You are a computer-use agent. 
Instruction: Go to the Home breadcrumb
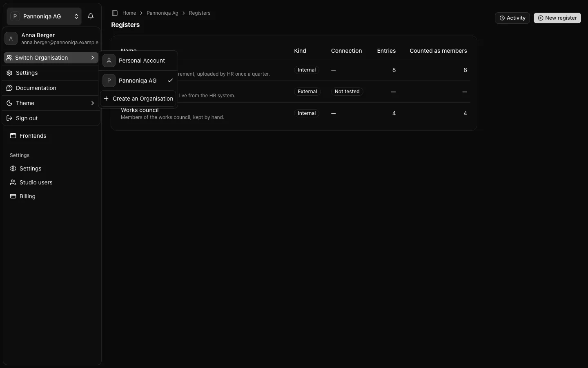point(129,13)
